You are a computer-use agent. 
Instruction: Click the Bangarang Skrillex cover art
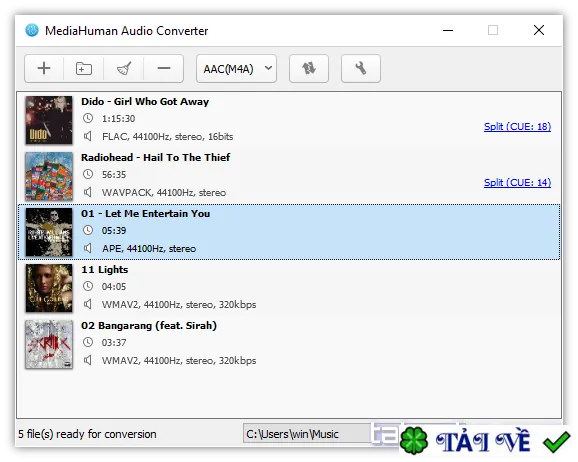[49, 344]
